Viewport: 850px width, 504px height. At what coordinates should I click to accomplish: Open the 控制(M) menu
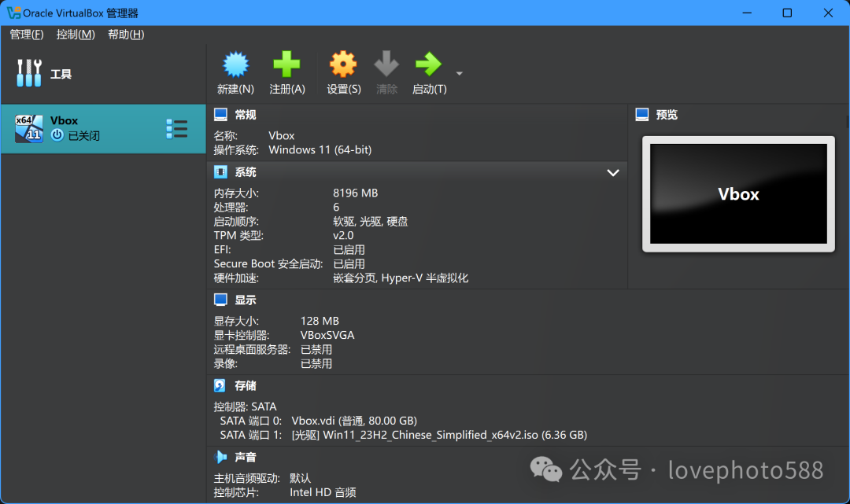click(x=76, y=35)
